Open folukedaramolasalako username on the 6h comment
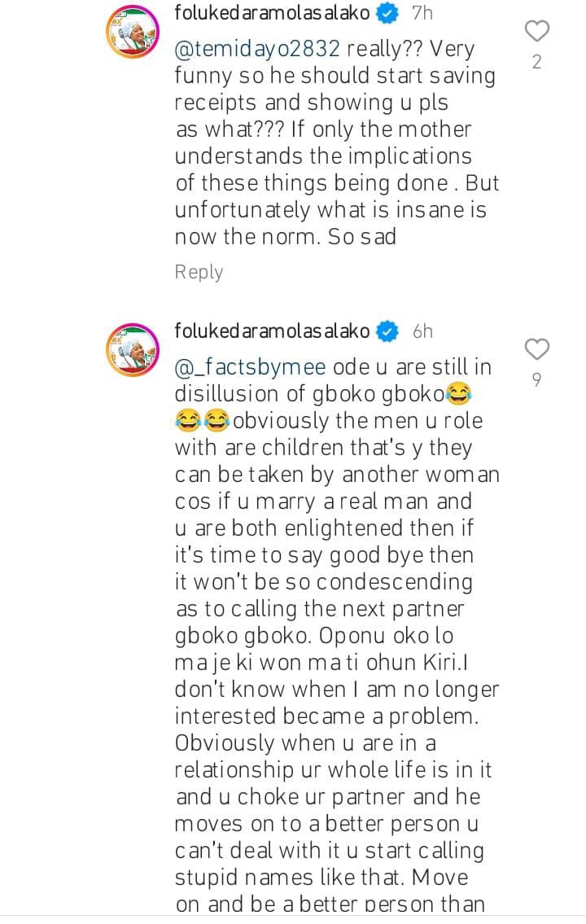 (273, 331)
